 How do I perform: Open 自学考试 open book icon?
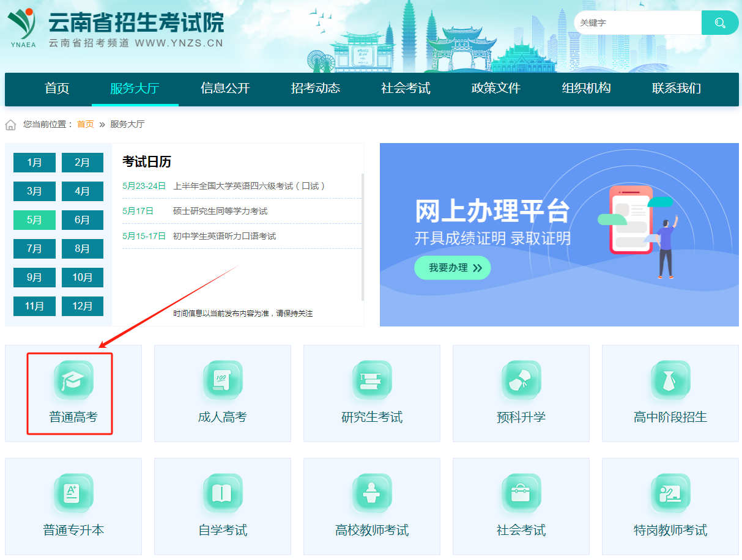(x=223, y=493)
